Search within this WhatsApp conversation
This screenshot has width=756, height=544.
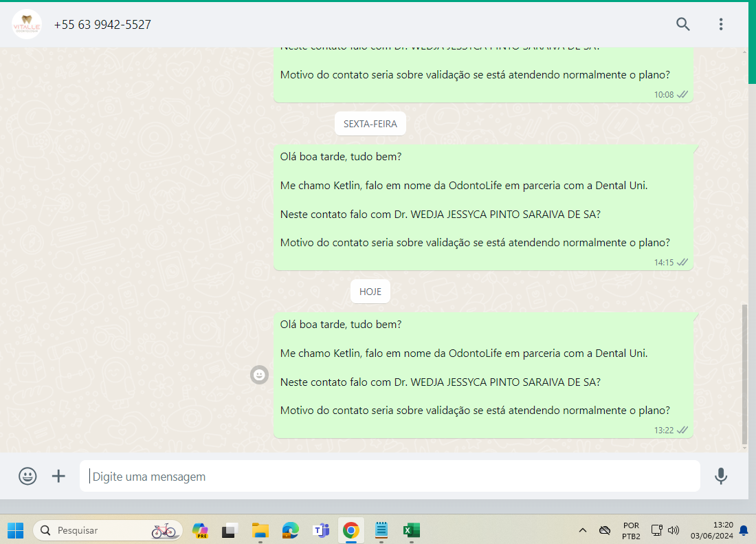tap(682, 24)
